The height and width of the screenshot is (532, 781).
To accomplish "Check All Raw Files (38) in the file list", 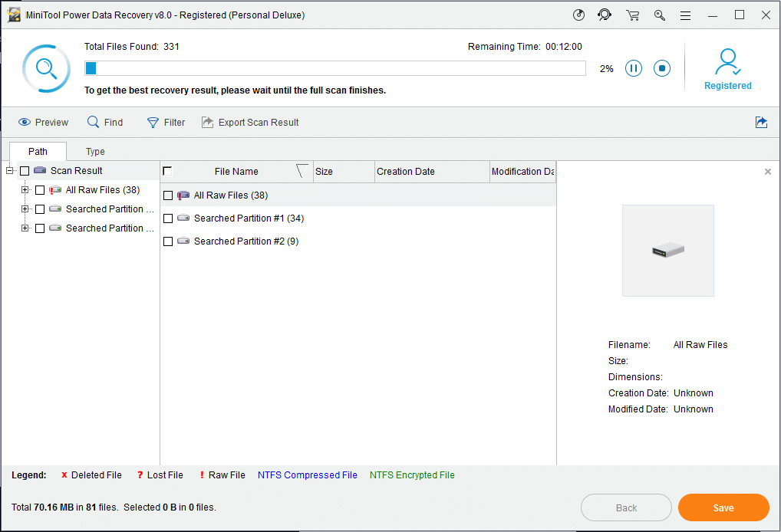I will pyautogui.click(x=168, y=195).
